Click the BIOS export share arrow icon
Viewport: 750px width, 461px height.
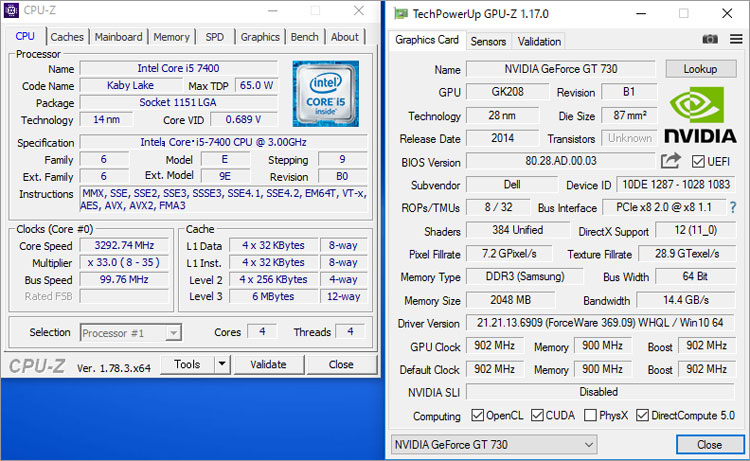tap(671, 161)
